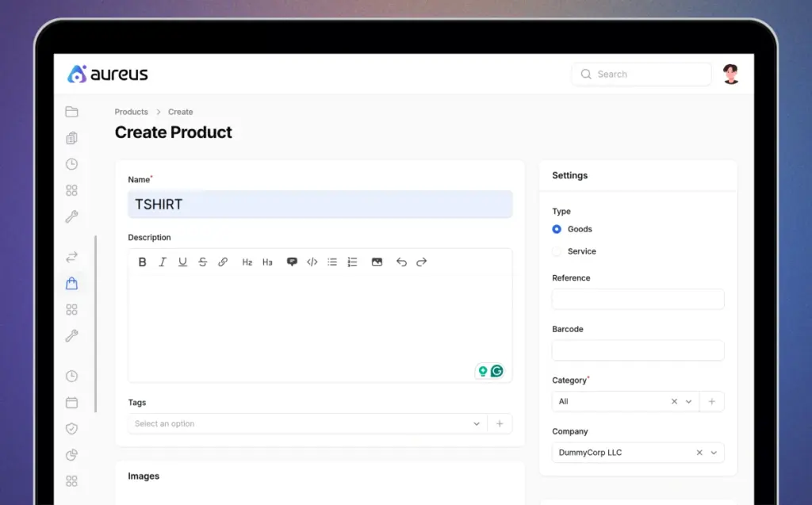Apply italic formatting in description toolbar
This screenshot has width=812, height=505.
click(162, 262)
